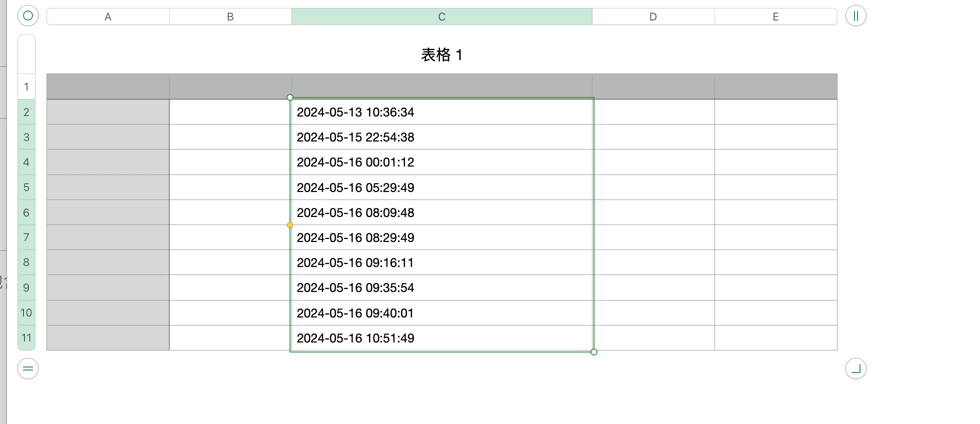
Task: Select cell with 2024-05-16 09:35:54
Action: click(x=442, y=287)
